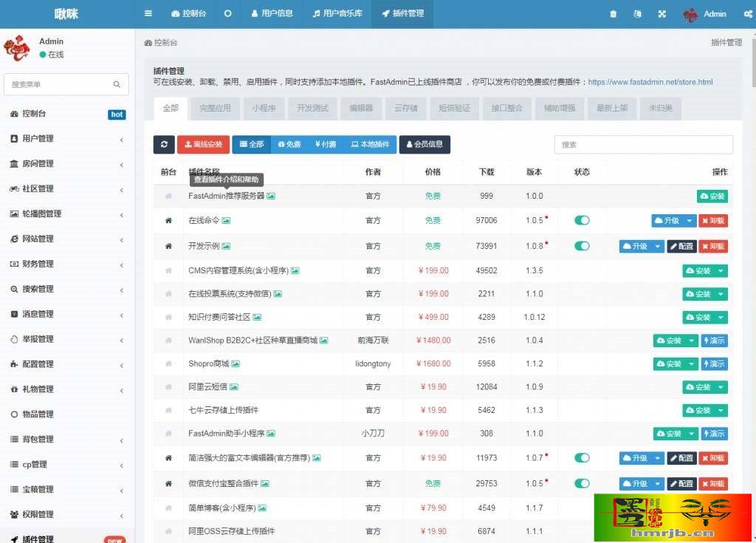Click the image icon next to 知识付费问答社区
The height and width of the screenshot is (543, 756).
pyautogui.click(x=257, y=317)
